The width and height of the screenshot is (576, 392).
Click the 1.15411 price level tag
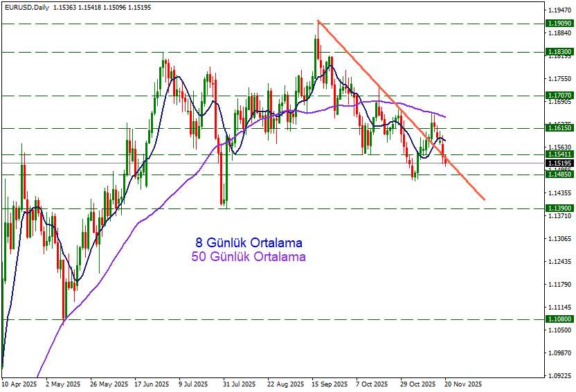coord(559,154)
